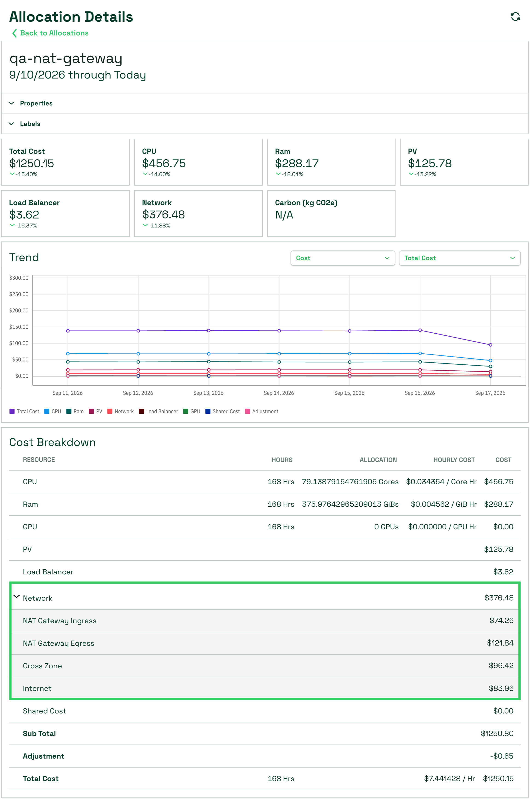This screenshot has height=803, width=532.
Task: Click NAT Gateway Ingress row
Action: 265,620
